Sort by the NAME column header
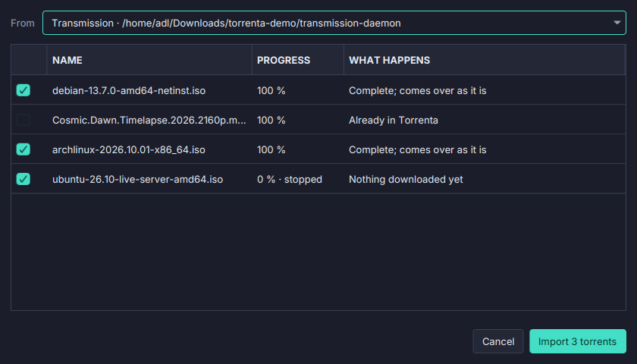This screenshot has width=637, height=364. (x=149, y=60)
